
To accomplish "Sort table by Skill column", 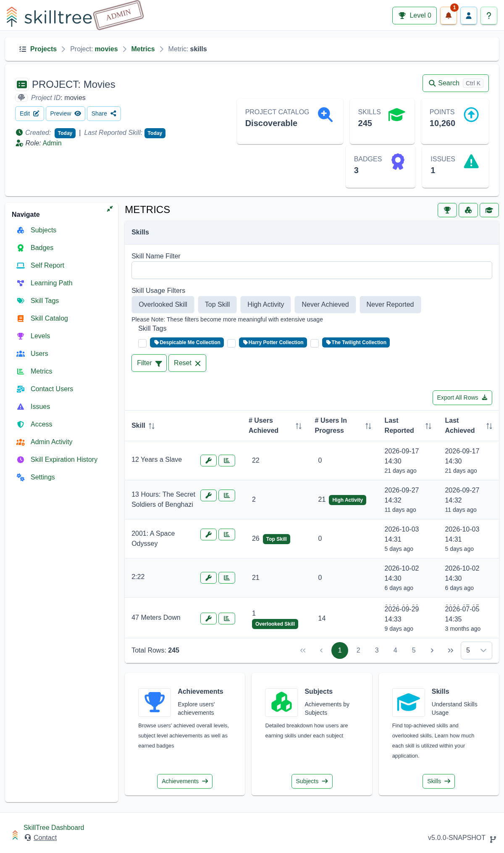I will [152, 426].
